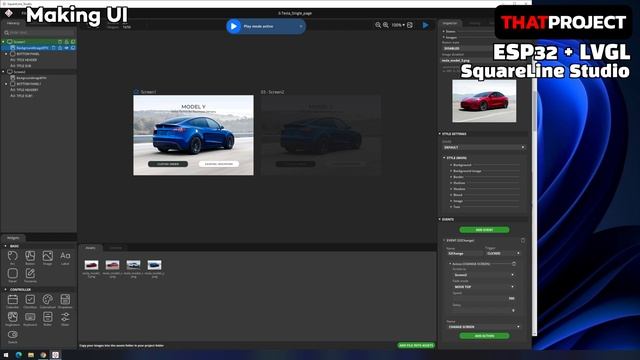This screenshot has width=640, height=360.
Task: Collapse the Screen1 tree node
Action: [x=4, y=42]
